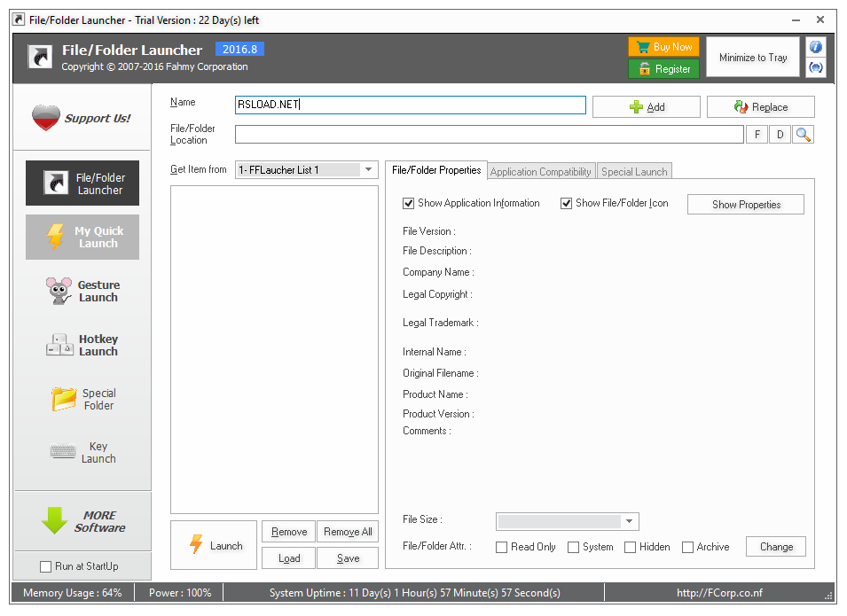Click the File/Folder Launcher logo icon in header

click(40, 57)
